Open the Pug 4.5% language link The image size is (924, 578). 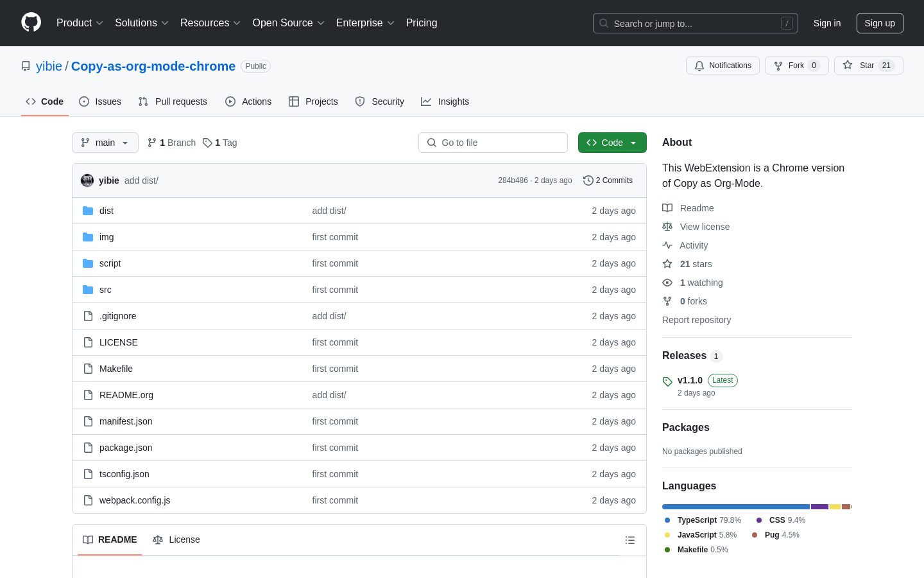(x=775, y=535)
